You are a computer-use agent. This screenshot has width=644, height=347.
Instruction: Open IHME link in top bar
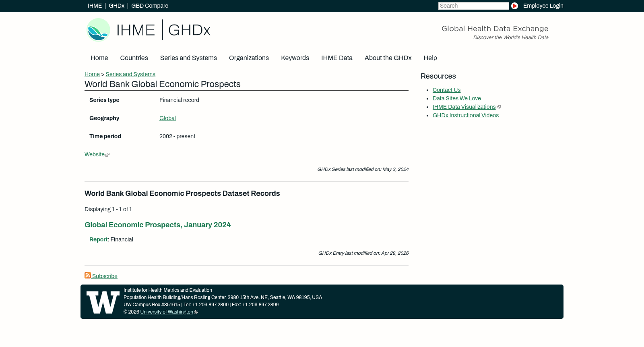point(95,6)
